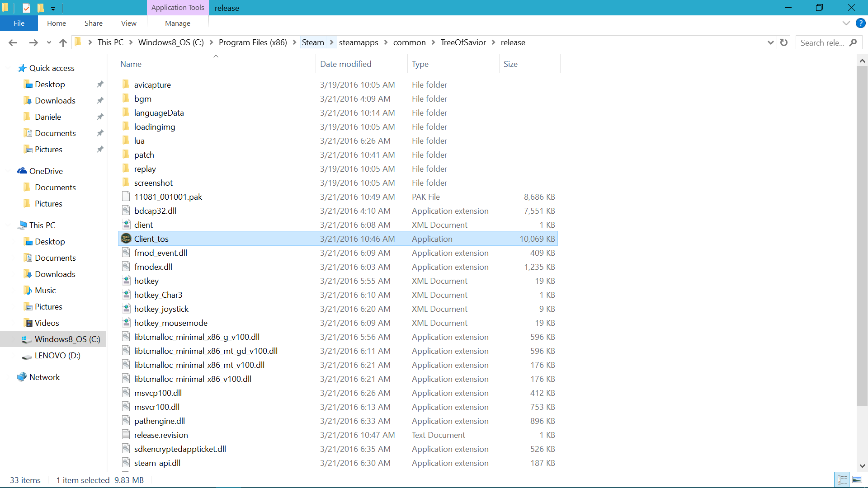Expand the ribbon with chevron arrow
The width and height of the screenshot is (868, 488).
pos(846,23)
